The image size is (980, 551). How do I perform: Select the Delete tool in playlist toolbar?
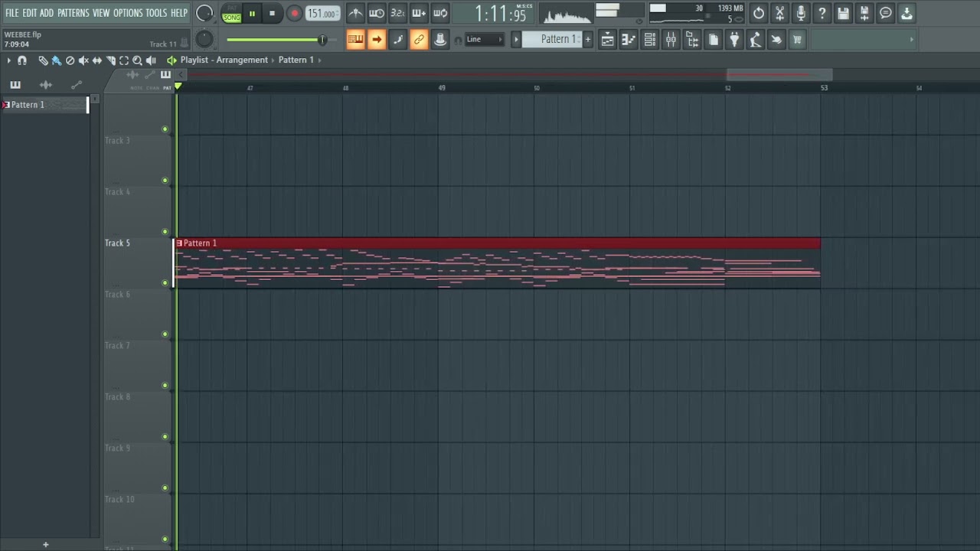(x=70, y=60)
